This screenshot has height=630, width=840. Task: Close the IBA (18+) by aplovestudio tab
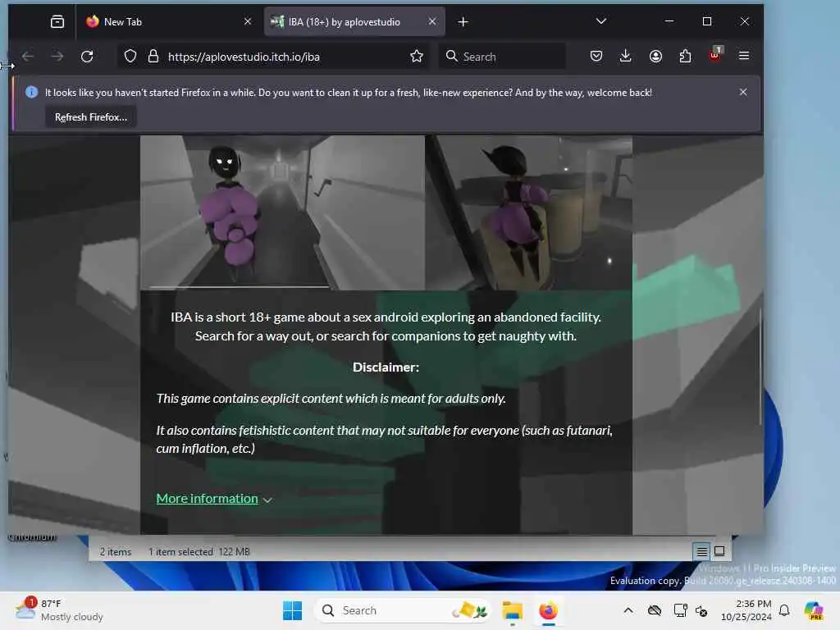tap(432, 21)
